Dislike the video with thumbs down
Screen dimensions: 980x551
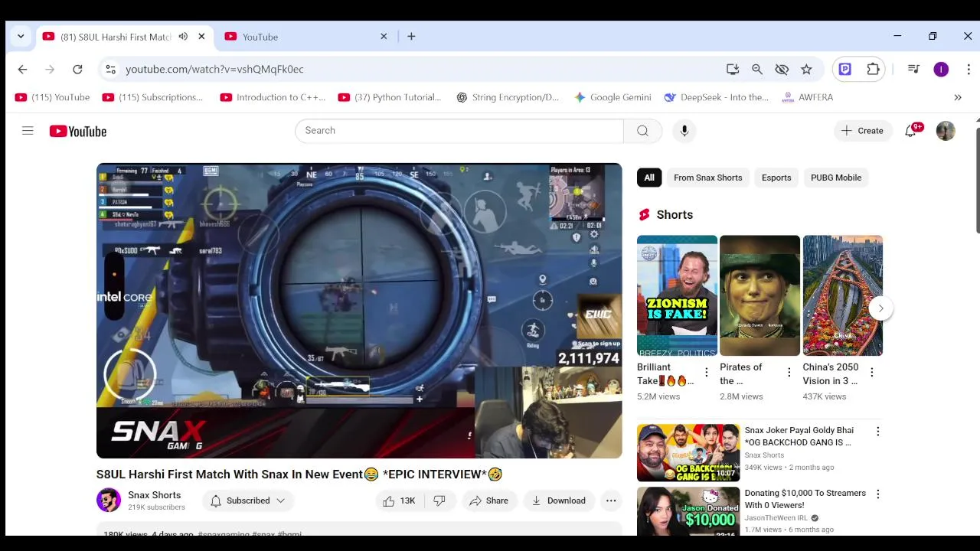(x=439, y=500)
